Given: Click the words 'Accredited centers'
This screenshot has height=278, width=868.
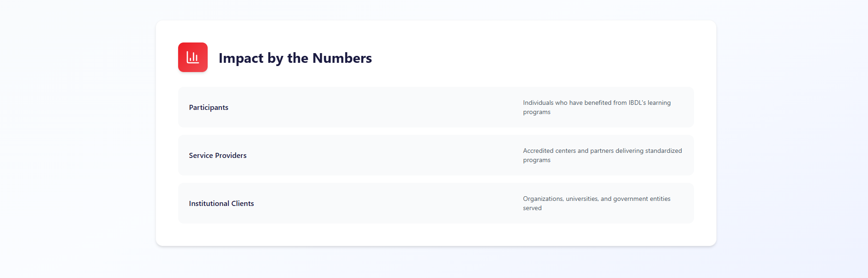Looking at the screenshot, I should click(x=549, y=151).
